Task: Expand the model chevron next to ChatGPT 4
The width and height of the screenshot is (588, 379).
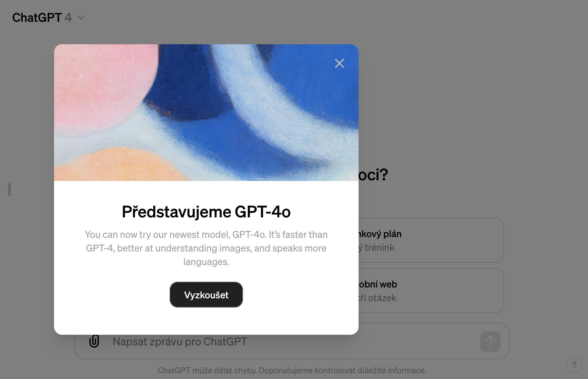Action: pos(81,17)
